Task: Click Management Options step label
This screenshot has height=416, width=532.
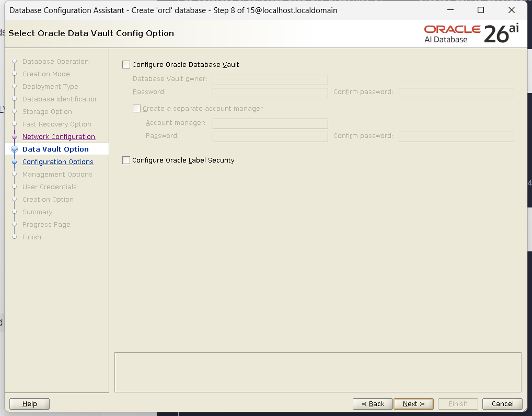Action: [x=57, y=175]
